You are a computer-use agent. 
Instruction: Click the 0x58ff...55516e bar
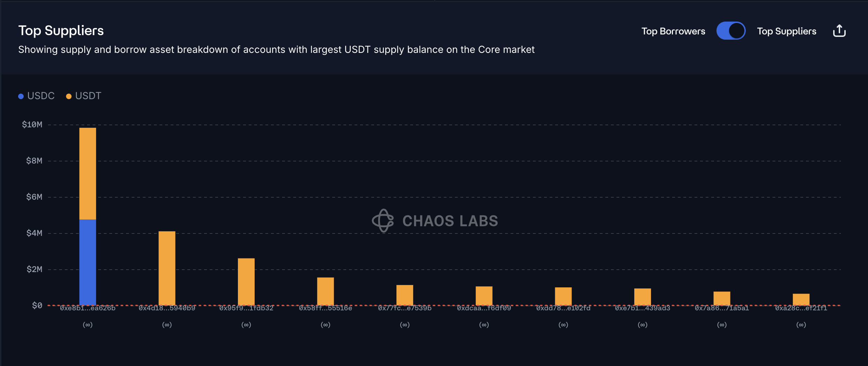point(325,291)
